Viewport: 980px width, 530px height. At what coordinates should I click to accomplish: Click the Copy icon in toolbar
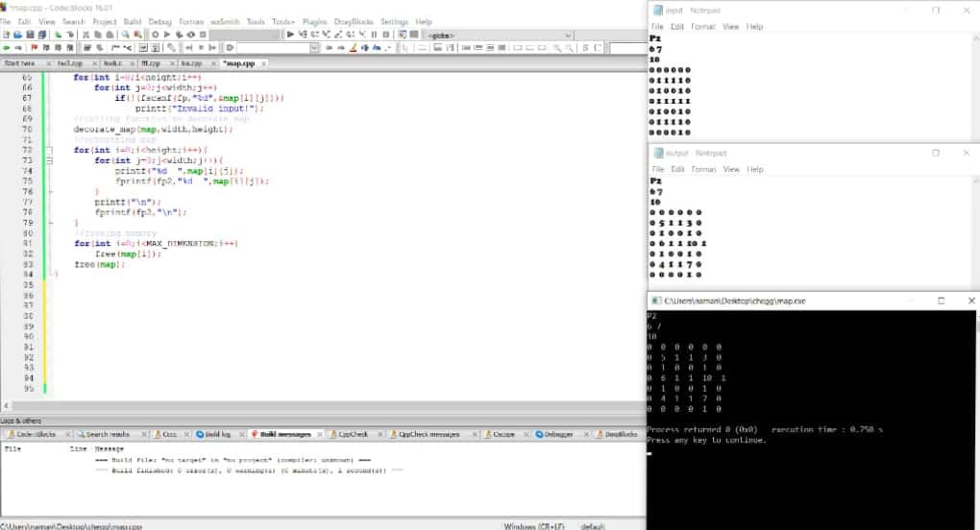click(x=98, y=35)
